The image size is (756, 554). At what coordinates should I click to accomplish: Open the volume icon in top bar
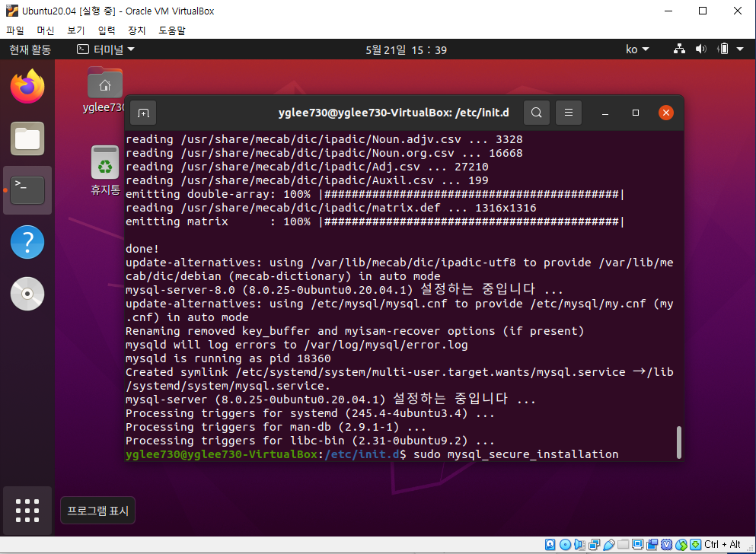tap(700, 49)
